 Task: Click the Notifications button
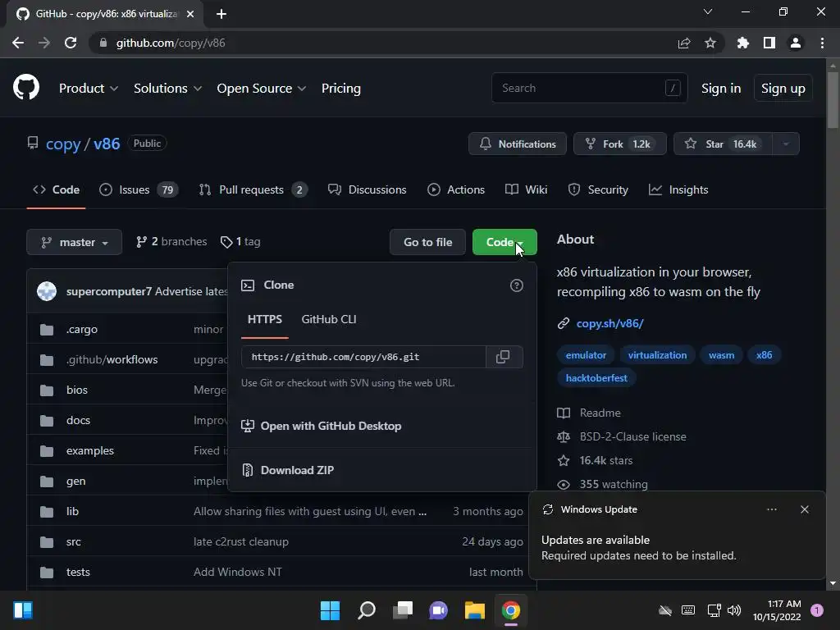(518, 144)
